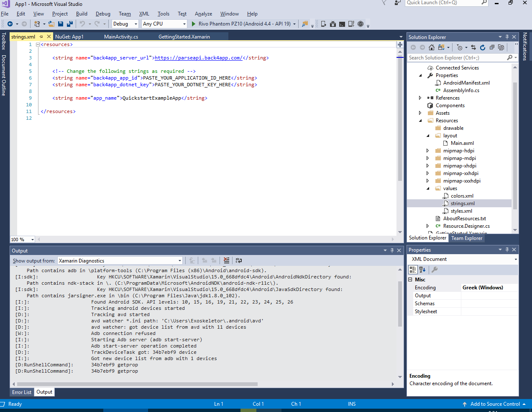Click Sync with Active Document icon
The image size is (532, 412).
tap(473, 47)
